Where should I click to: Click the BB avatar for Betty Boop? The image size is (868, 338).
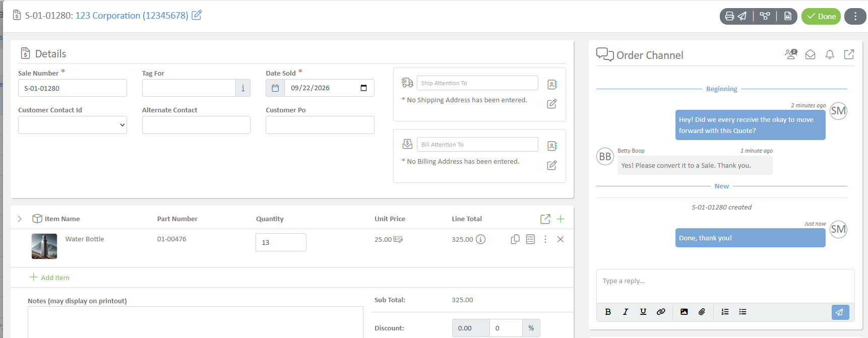click(605, 157)
